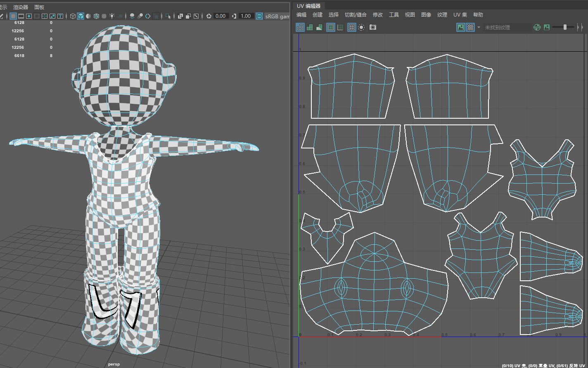Click the multisample anti-aliasing icon
The width and height of the screenshot is (588, 368).
click(148, 16)
